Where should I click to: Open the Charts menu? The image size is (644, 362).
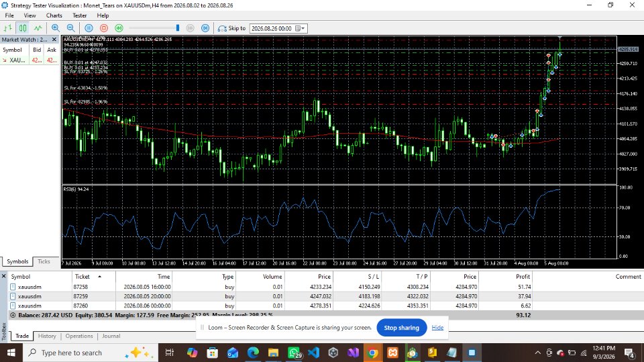[54, 15]
